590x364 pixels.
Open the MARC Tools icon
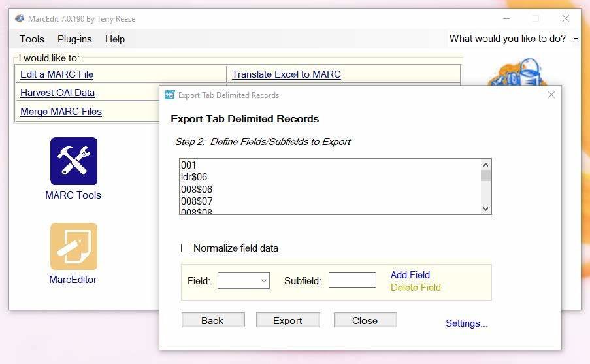(74, 161)
